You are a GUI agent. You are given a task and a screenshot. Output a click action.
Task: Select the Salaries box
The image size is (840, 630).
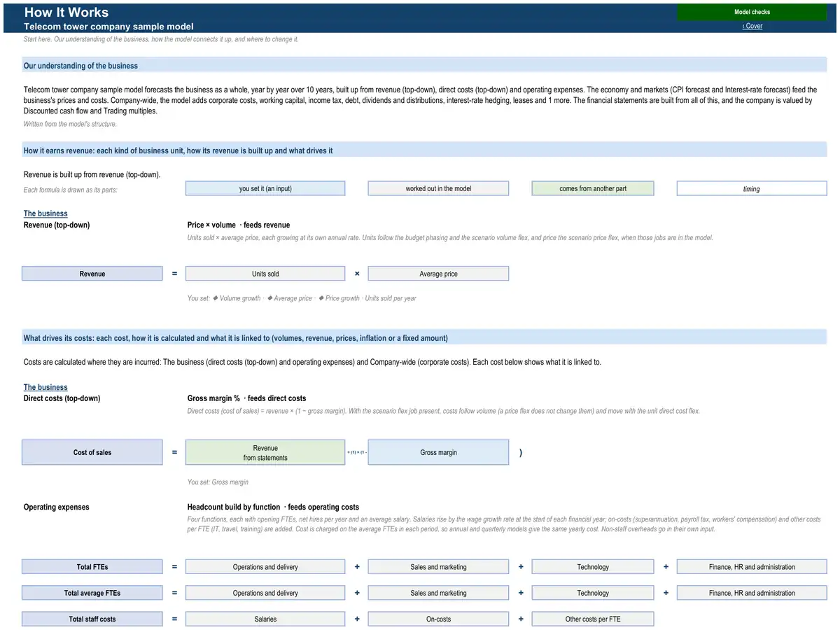click(x=265, y=619)
